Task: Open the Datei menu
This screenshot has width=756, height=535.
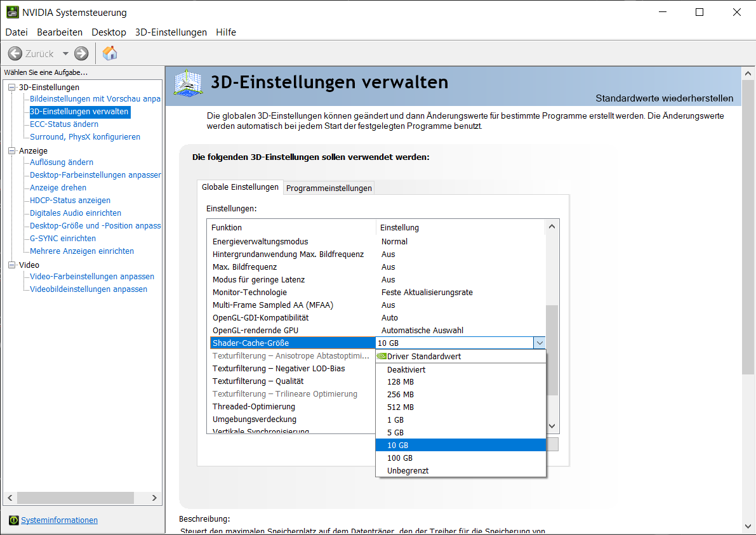Action: (x=17, y=32)
